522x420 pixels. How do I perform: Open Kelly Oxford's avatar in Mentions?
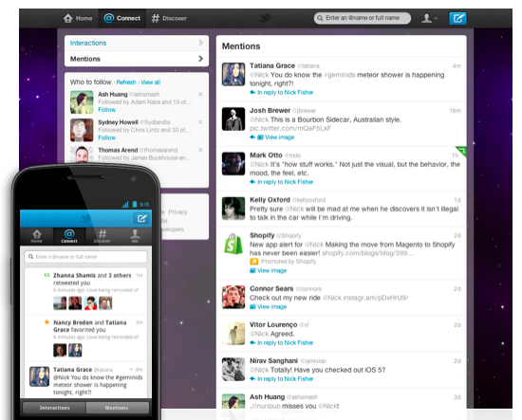(x=233, y=209)
